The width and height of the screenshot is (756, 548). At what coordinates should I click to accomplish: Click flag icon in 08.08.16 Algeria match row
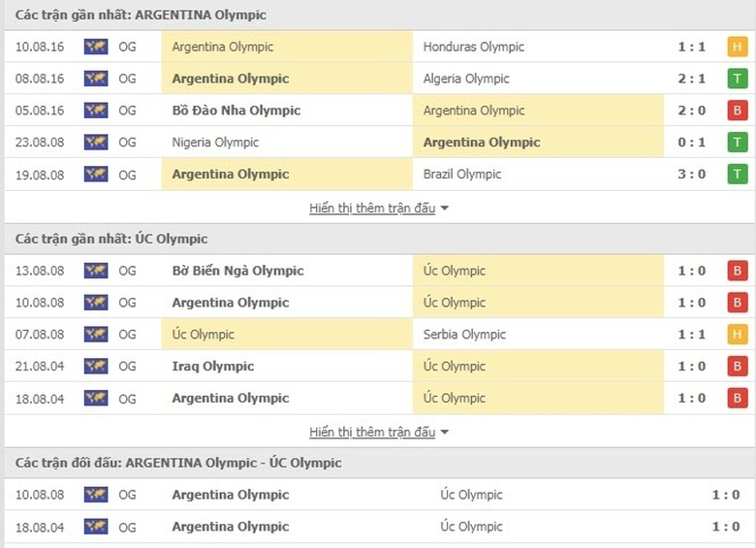(96, 79)
